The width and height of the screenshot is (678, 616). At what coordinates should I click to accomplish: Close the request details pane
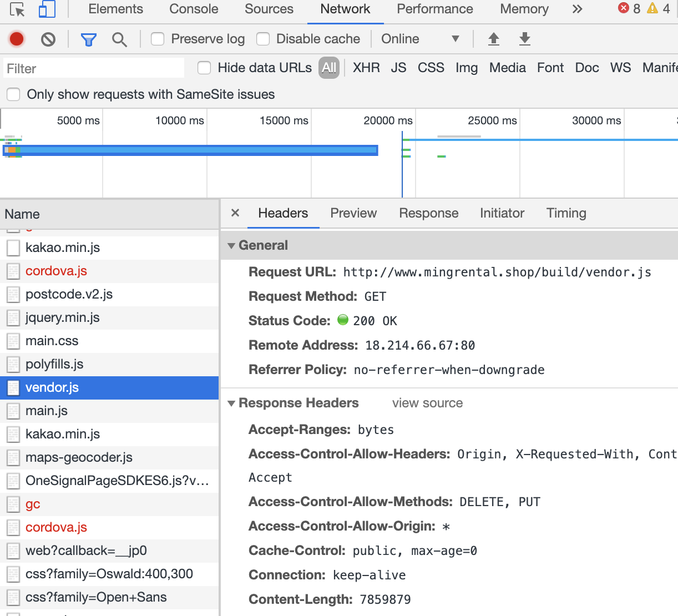coord(235,213)
